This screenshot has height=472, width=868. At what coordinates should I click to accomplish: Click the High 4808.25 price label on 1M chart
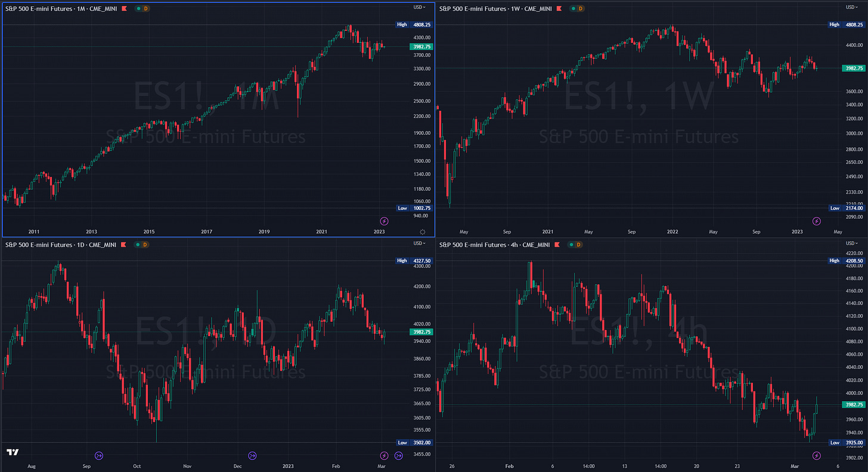(414, 24)
